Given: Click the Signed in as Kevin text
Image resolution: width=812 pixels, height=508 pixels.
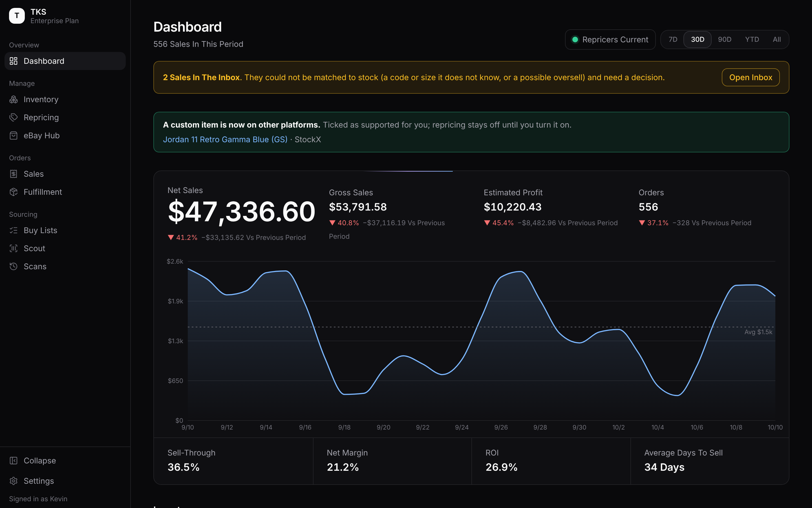Looking at the screenshot, I should 38,499.
